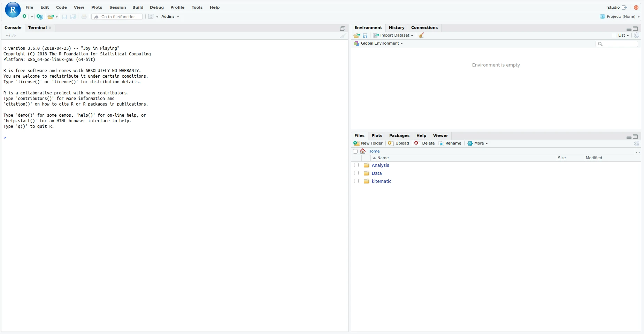Sort files by the Name column header

383,158
